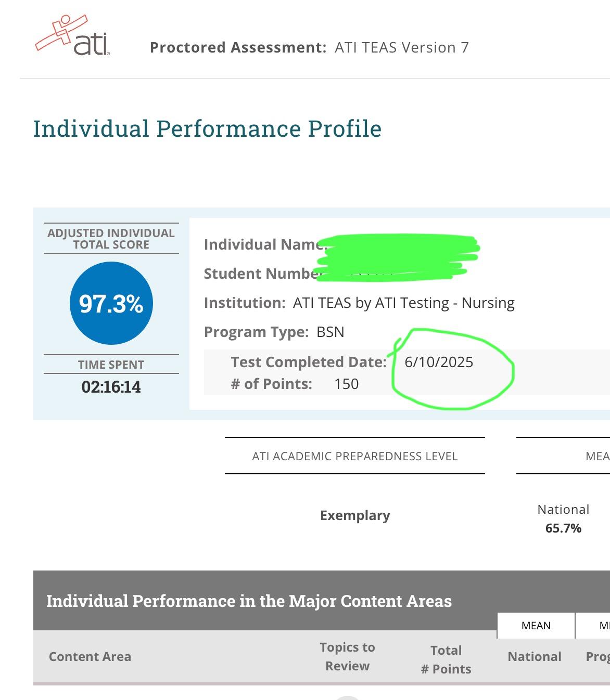Click the MEAN column group tab
The width and height of the screenshot is (610, 700).
point(536,626)
